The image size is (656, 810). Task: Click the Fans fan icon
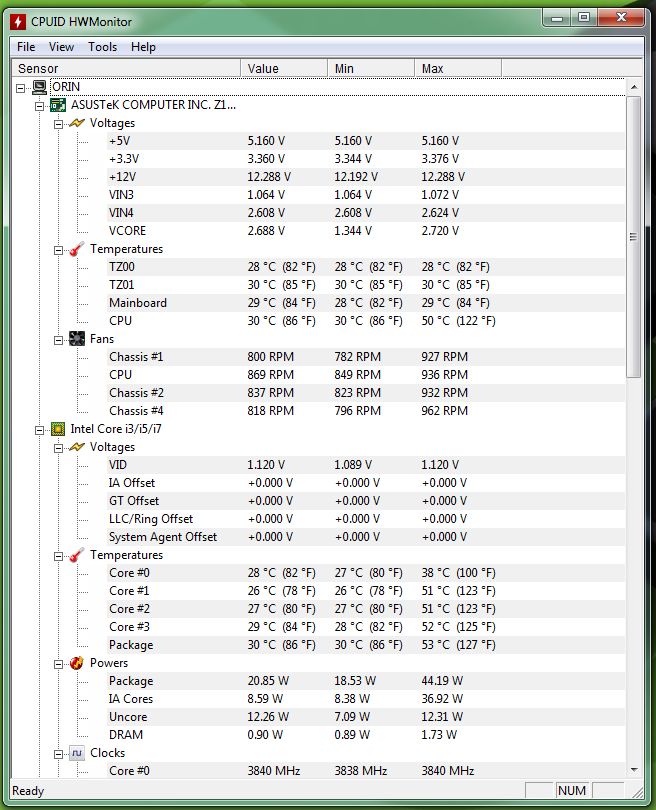coord(77,339)
